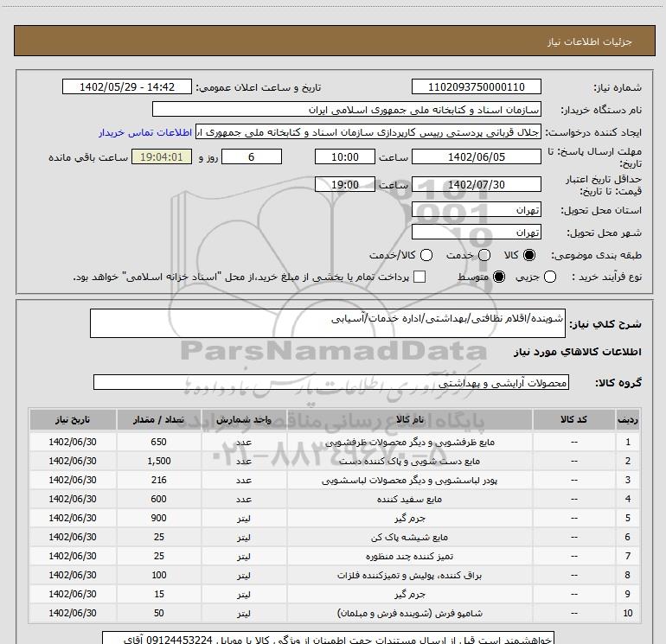Click the delivery city field تهران

pos(476,232)
